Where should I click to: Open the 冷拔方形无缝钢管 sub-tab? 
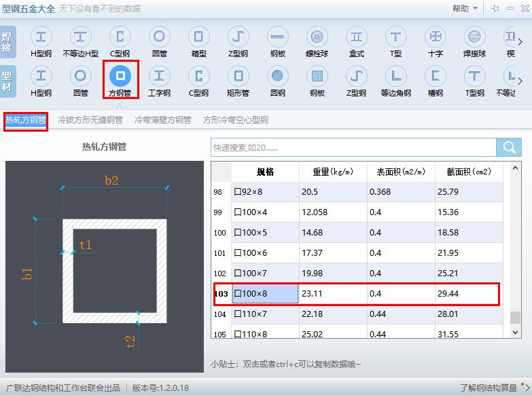tap(90, 120)
